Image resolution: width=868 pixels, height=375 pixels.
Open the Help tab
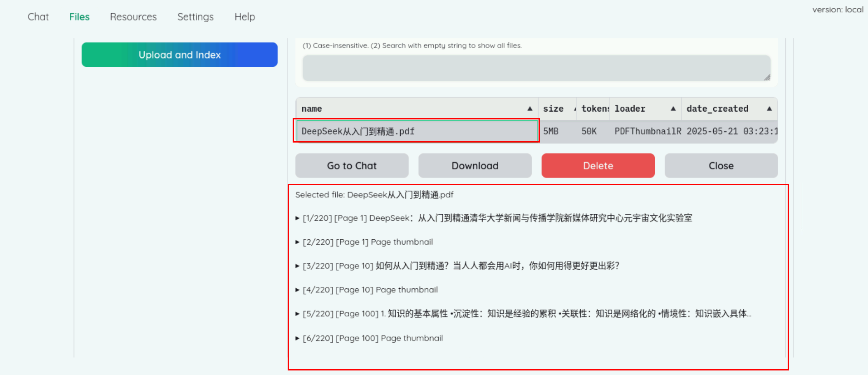pyautogui.click(x=245, y=17)
